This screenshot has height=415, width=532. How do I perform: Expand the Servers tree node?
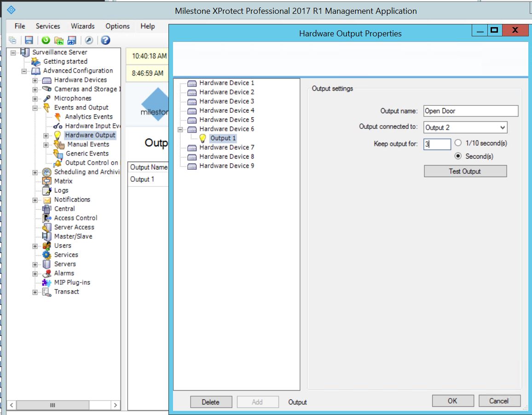point(35,265)
